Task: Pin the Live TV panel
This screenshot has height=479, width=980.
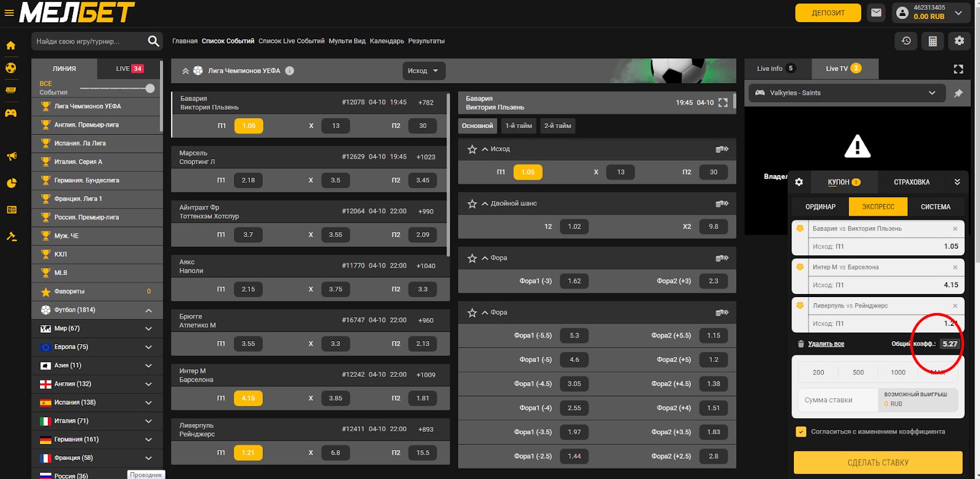Action: [x=959, y=93]
